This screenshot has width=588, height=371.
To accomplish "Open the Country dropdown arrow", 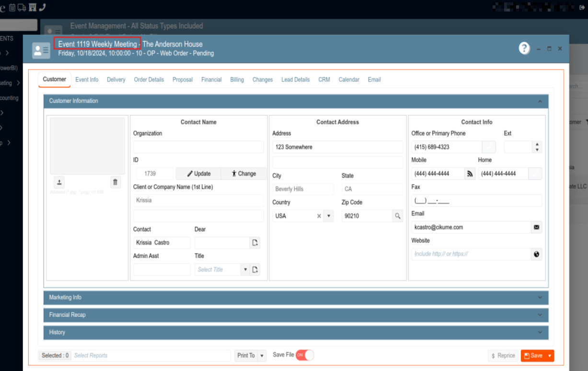I will click(x=329, y=216).
